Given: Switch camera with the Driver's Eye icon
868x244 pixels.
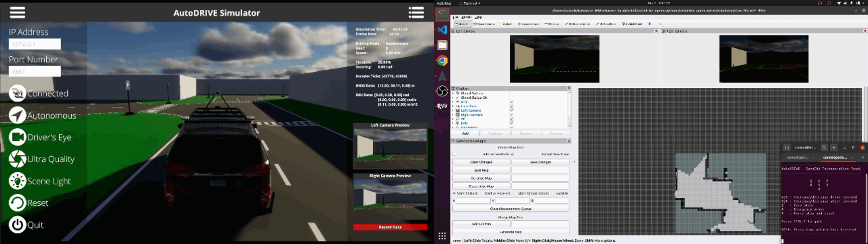Looking at the screenshot, I should coord(18,137).
